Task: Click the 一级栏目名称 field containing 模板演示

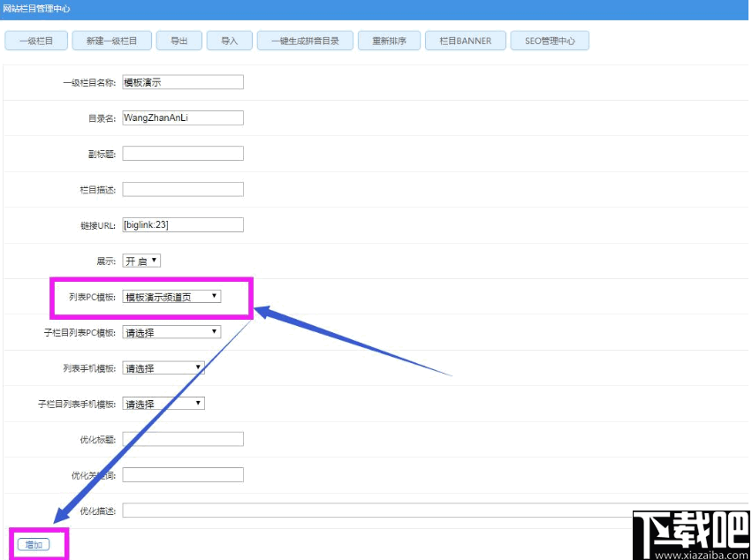Action: tap(183, 81)
